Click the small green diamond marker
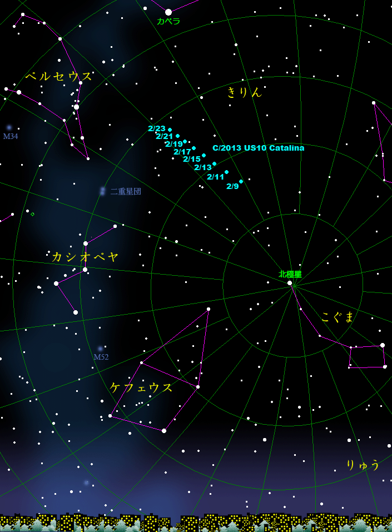The width and height of the screenshot is (392, 532). (33, 214)
